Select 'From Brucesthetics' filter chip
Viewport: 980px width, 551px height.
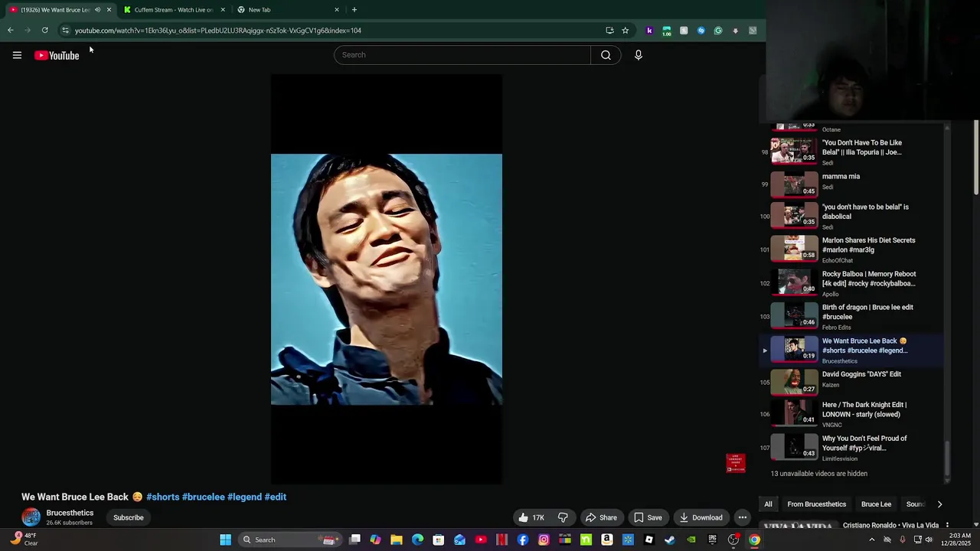pos(816,504)
